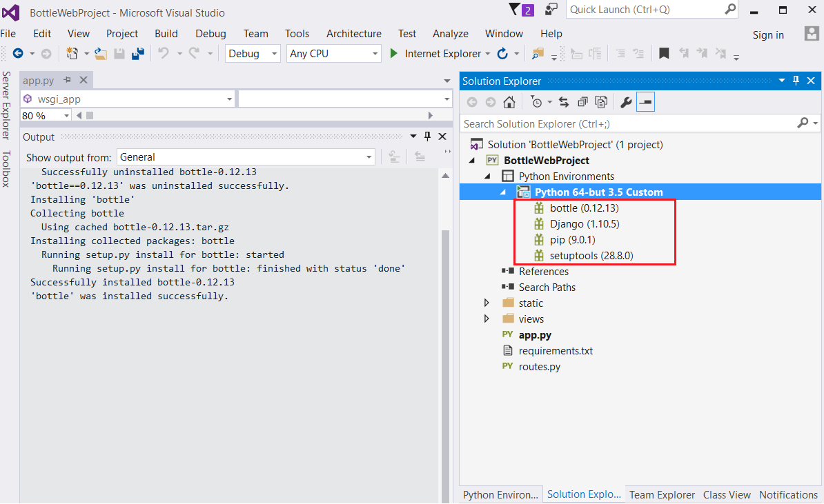
Task: Click the bookmark icon on the main toolbar
Action: coord(664,53)
